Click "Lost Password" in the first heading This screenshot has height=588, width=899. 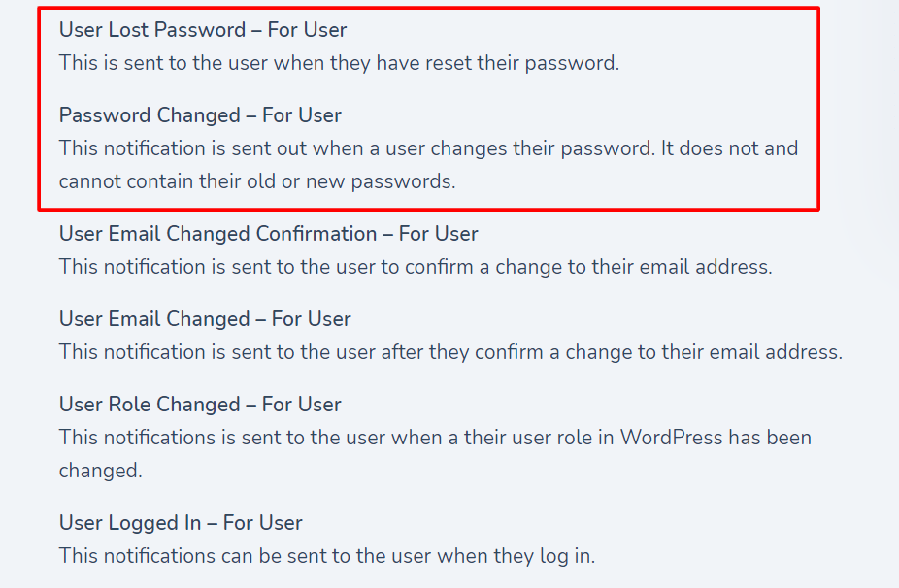(x=174, y=30)
